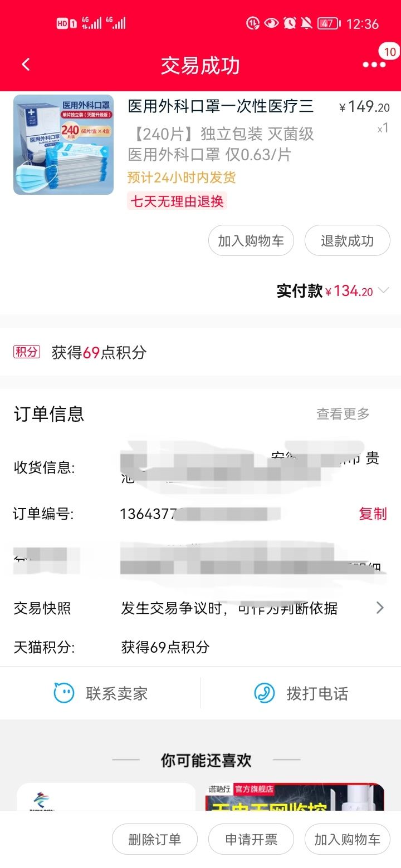Viewport: 401px width, 868px height.
Task: Expand the 实付款 payment details chevron
Action: click(383, 290)
